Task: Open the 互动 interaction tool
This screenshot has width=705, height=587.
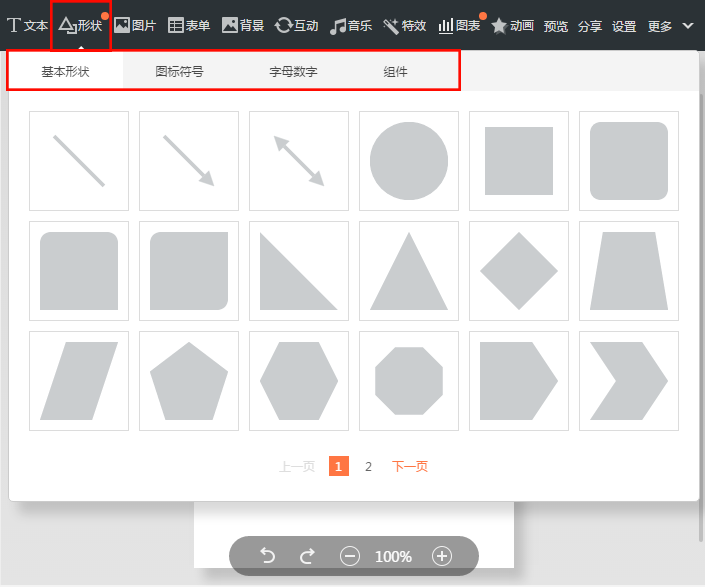Action: click(296, 26)
